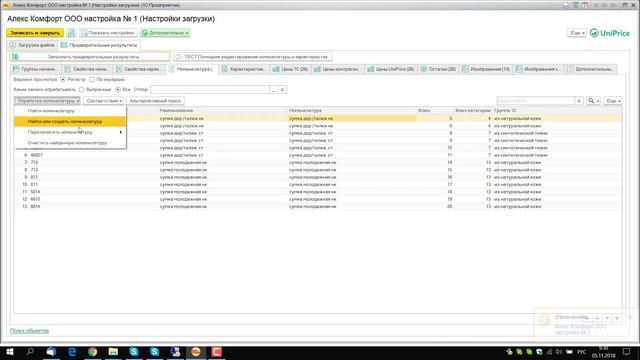Open the notification center icon
Image resolution: width=640 pixels, height=360 pixels.
[626, 352]
